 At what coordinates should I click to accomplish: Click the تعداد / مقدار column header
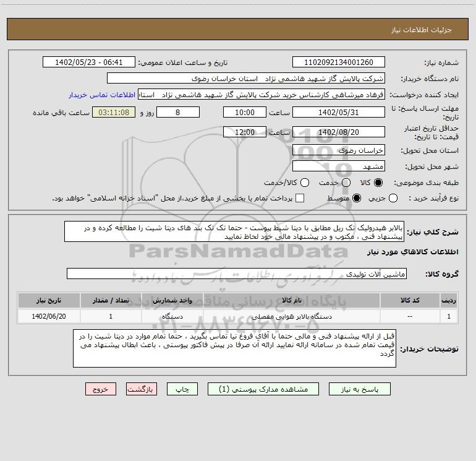(111, 300)
